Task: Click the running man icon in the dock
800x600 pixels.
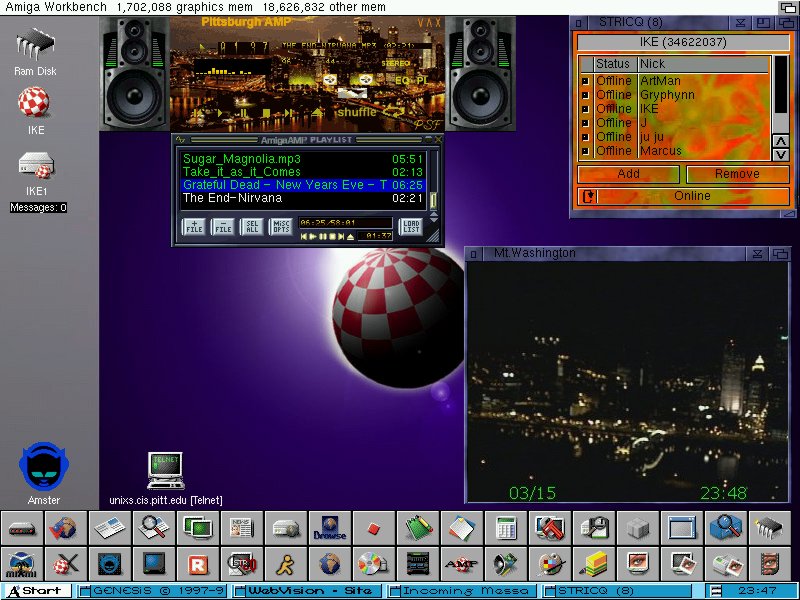Action: click(x=284, y=563)
